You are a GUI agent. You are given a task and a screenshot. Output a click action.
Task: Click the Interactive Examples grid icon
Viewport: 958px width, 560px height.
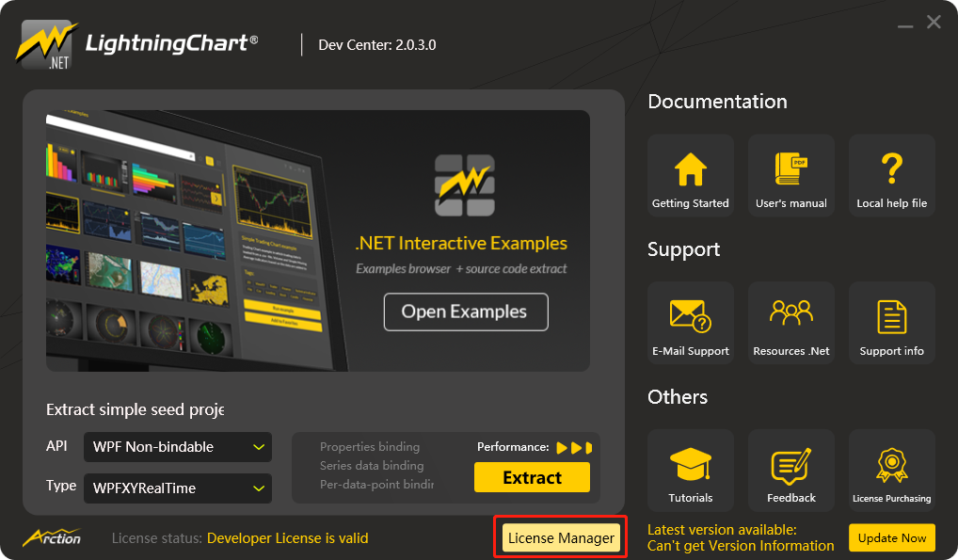tap(464, 185)
